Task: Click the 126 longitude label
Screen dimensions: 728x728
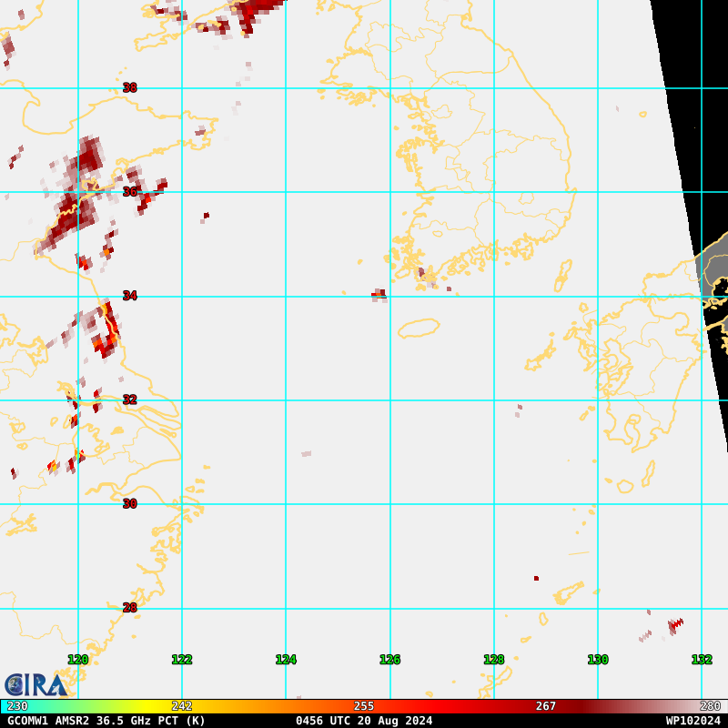Action: tap(389, 660)
